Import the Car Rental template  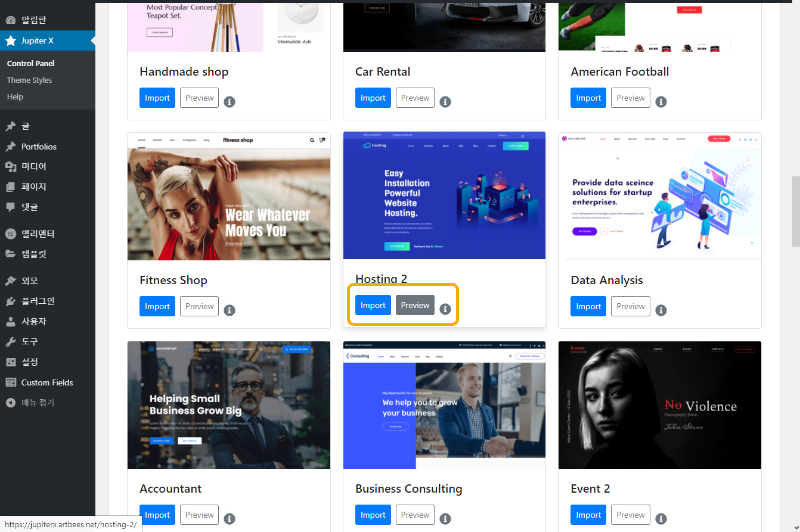coord(373,98)
